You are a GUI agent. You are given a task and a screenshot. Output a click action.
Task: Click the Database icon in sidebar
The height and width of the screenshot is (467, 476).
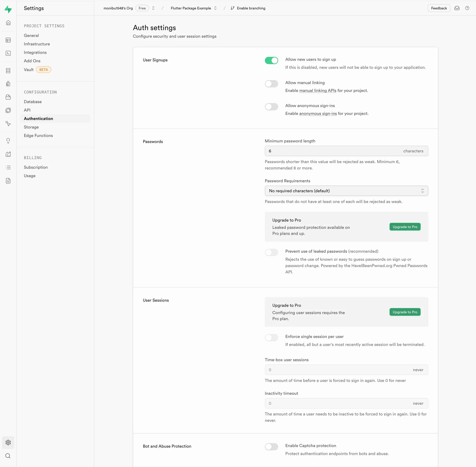[x=8, y=71]
